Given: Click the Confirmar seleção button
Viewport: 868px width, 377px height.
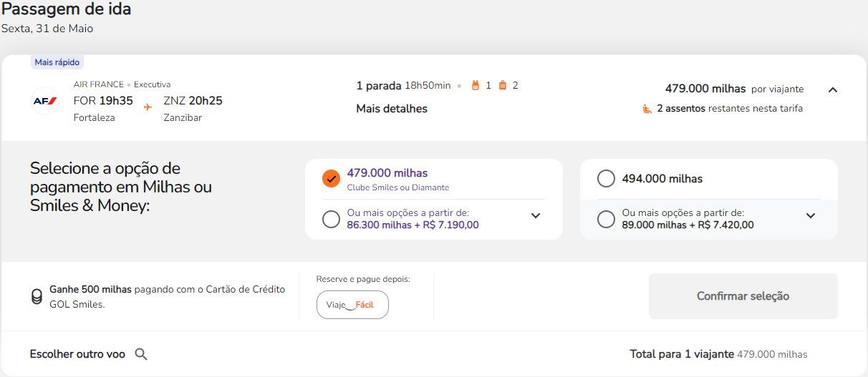Looking at the screenshot, I should (x=743, y=296).
